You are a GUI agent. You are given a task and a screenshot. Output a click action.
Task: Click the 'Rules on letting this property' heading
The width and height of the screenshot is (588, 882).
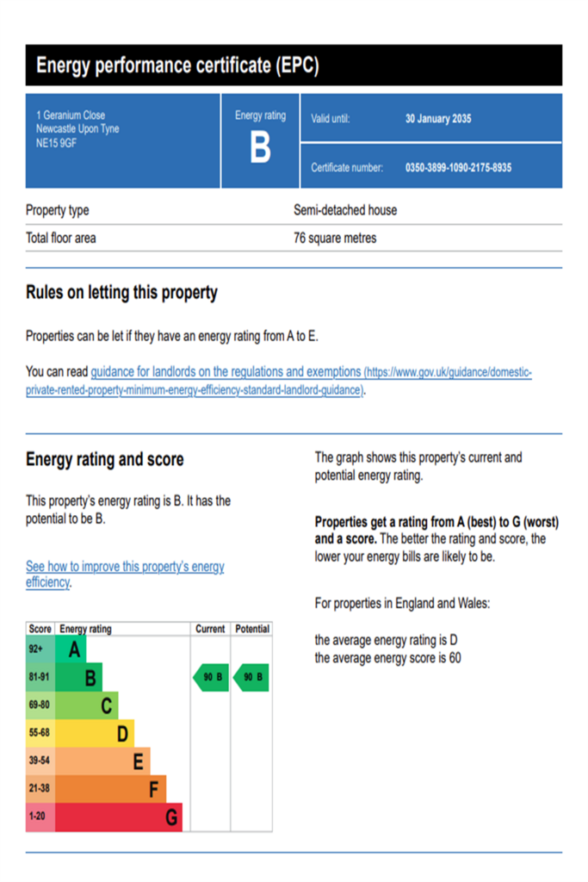(121, 293)
